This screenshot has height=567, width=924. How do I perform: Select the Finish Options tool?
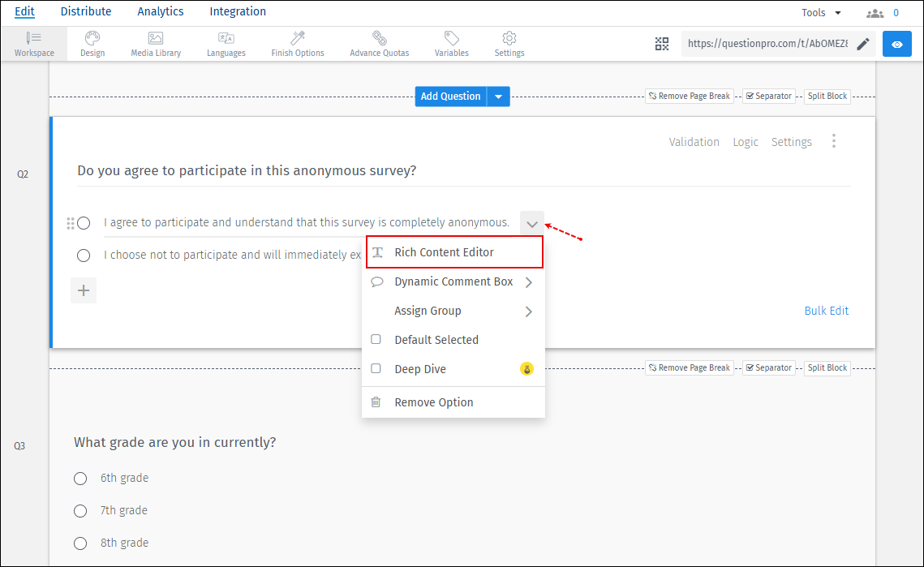pos(297,44)
